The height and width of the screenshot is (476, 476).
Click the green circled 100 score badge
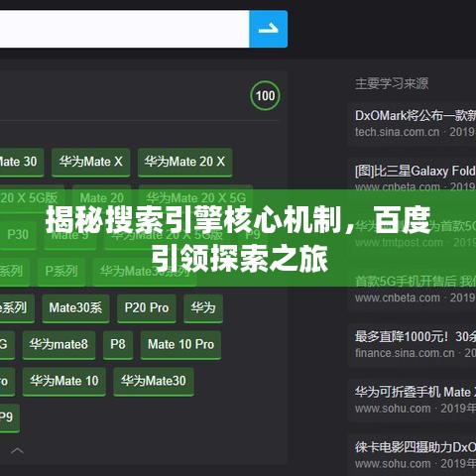265,96
